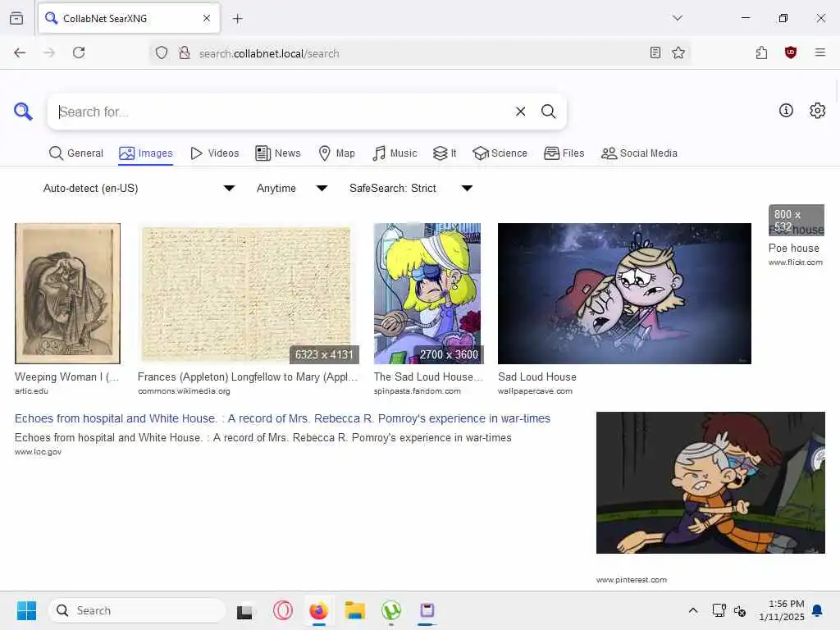Click commons.wikimedia.org source text

(x=184, y=391)
